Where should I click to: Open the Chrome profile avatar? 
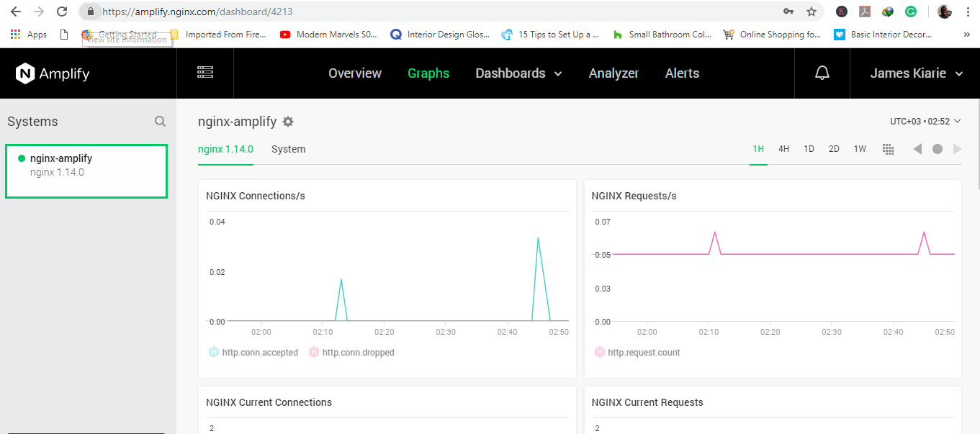(x=945, y=12)
